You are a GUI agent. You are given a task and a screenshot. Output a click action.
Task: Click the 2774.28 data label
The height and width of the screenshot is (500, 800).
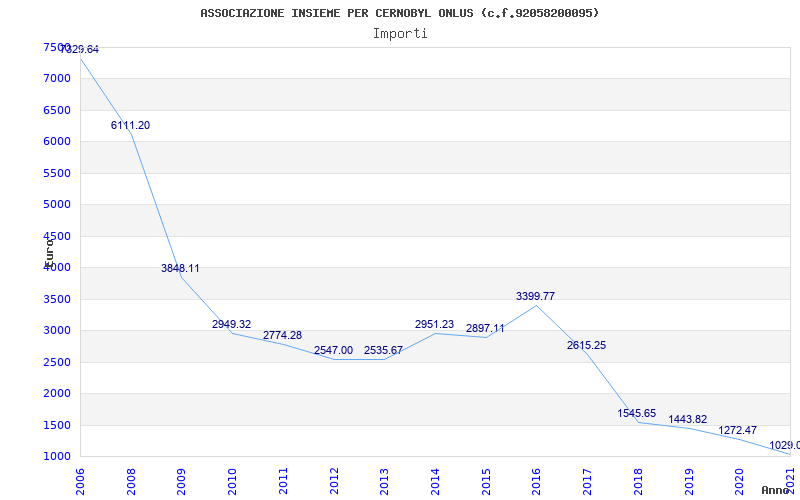pyautogui.click(x=282, y=335)
